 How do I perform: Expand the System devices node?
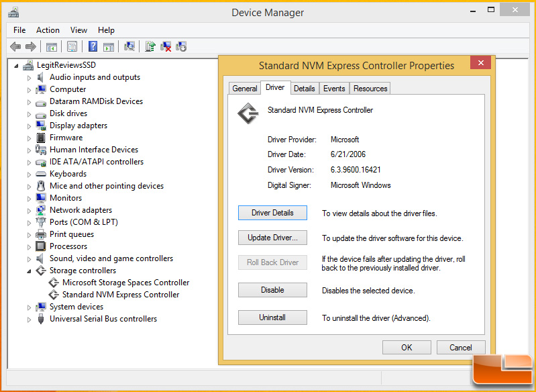[x=29, y=307]
